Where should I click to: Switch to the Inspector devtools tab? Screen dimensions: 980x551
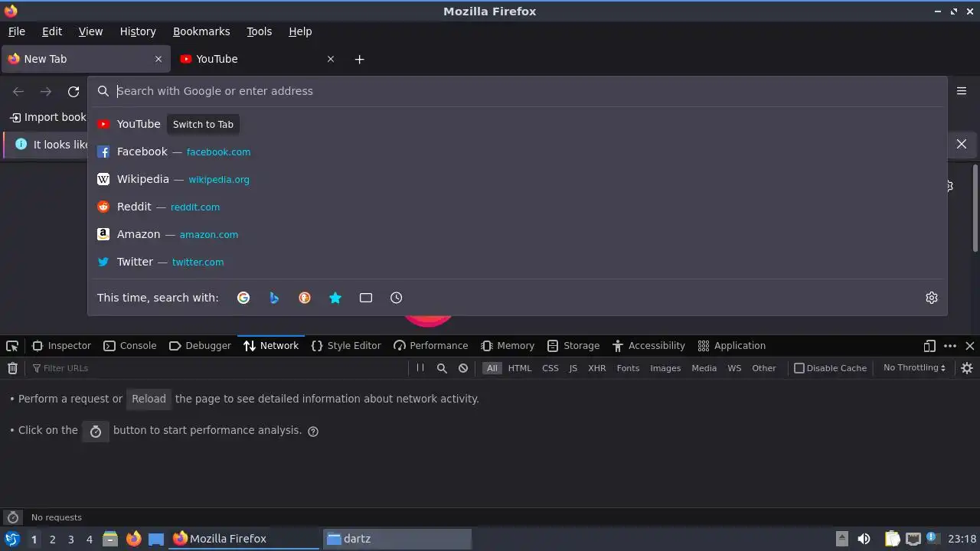point(61,346)
